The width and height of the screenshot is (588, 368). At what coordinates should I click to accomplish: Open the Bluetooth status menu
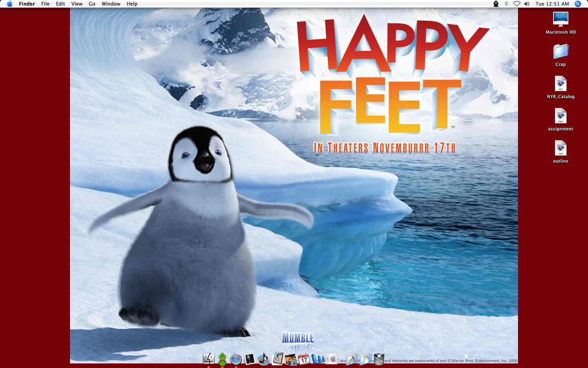click(506, 4)
